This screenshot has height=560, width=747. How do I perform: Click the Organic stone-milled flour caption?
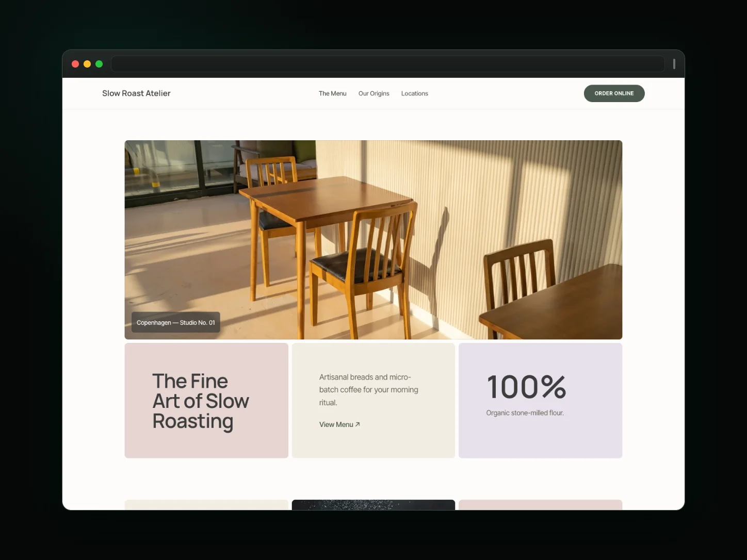point(525,413)
